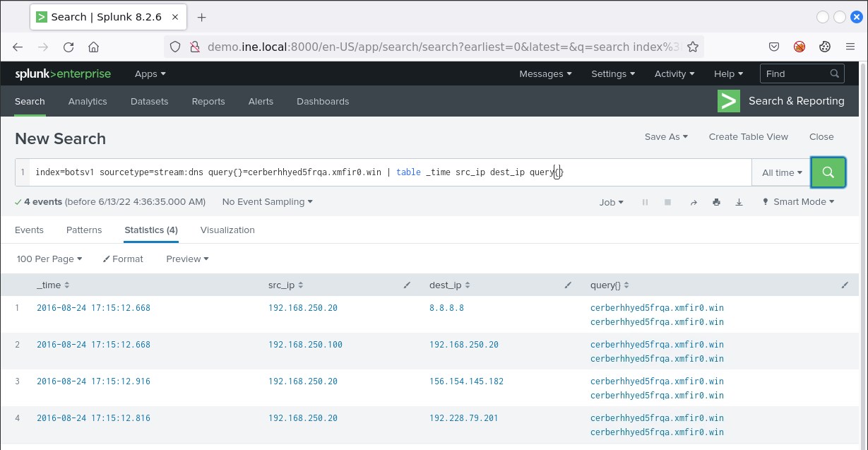The image size is (868, 450).
Task: Bookmark this page with the star icon
Action: click(x=693, y=47)
